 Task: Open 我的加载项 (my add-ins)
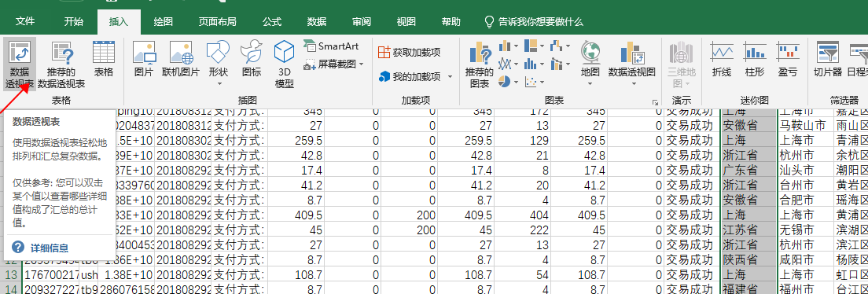tap(410, 76)
